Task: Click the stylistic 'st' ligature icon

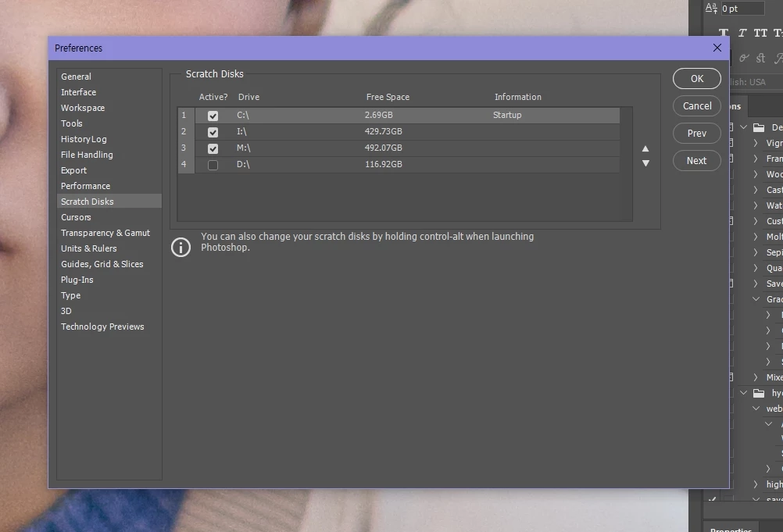Action: coord(760,58)
